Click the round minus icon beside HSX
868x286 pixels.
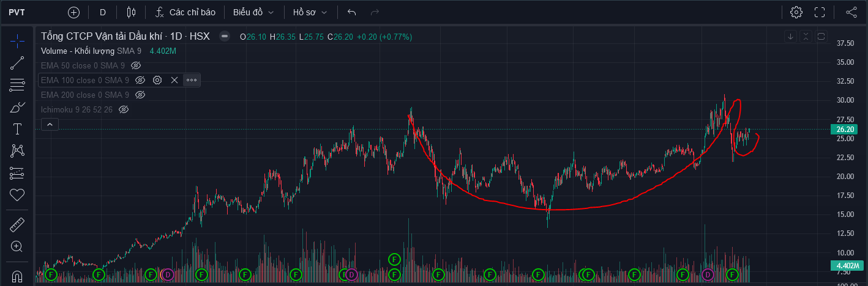pos(225,36)
